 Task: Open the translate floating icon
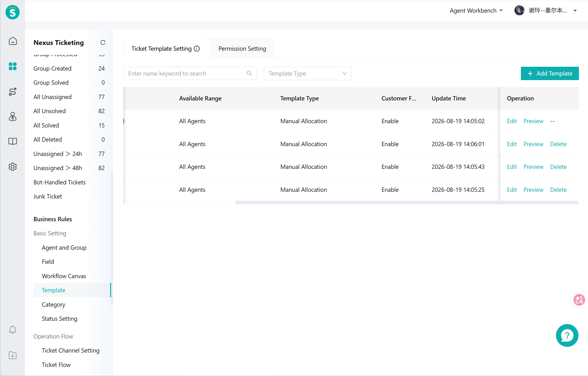[x=579, y=300]
